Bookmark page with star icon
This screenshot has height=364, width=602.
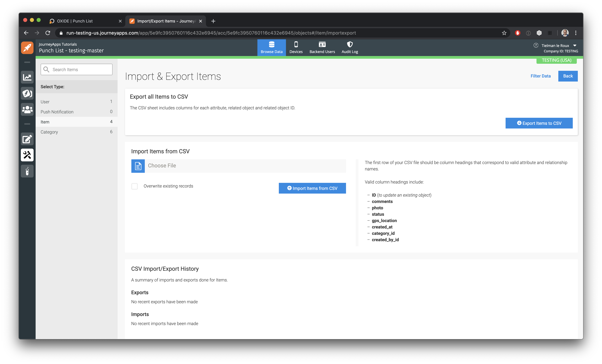tap(504, 33)
